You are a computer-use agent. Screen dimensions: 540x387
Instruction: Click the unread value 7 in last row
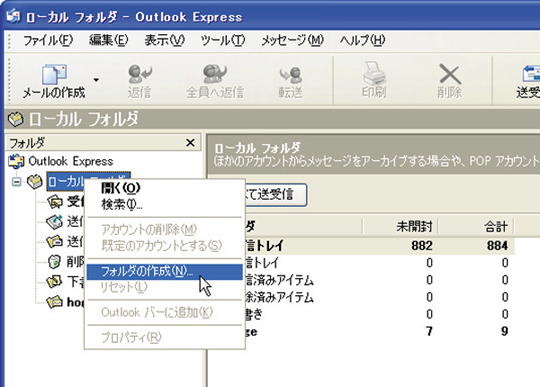(x=429, y=331)
